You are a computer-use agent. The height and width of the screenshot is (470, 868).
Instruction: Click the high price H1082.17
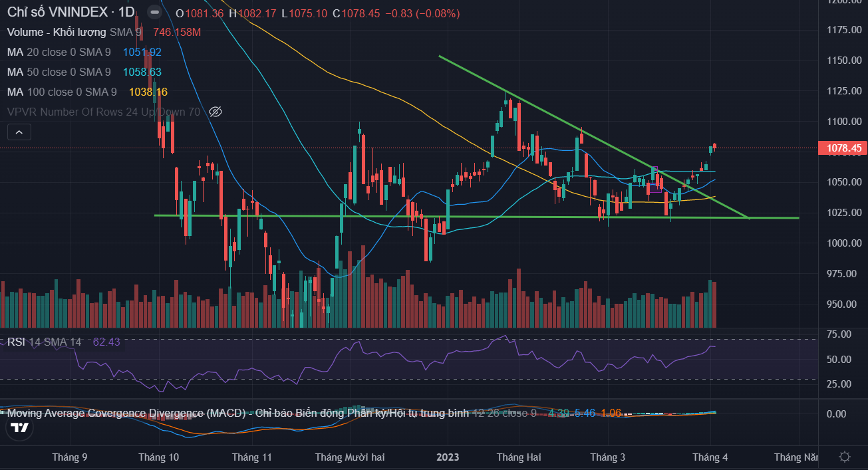(x=253, y=13)
